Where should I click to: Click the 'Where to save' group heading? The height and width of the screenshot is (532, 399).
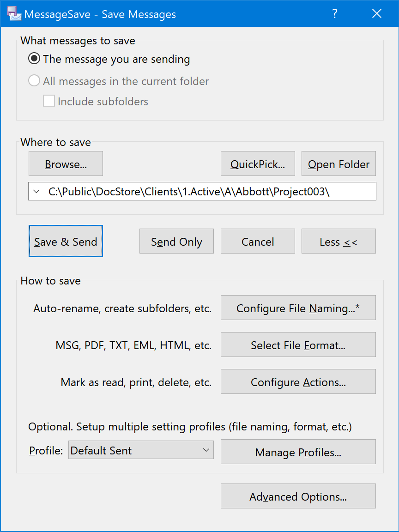click(x=55, y=142)
